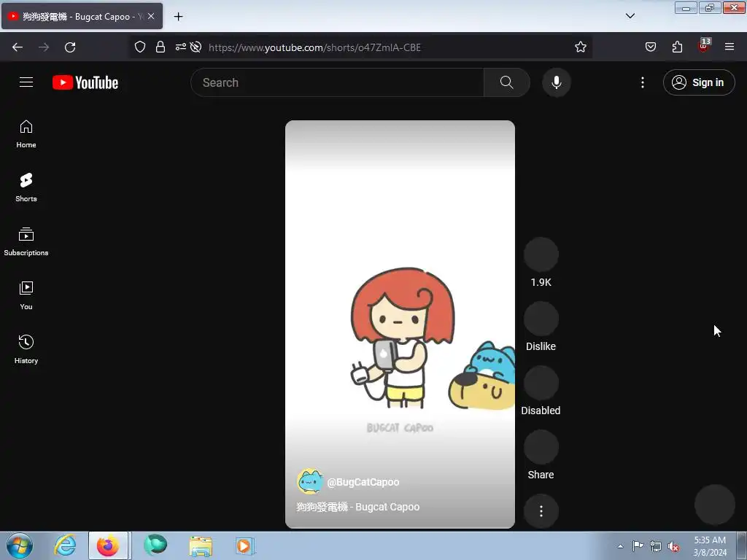Open Shorts in the sidebar
This screenshot has height=560, width=747.
(x=26, y=187)
